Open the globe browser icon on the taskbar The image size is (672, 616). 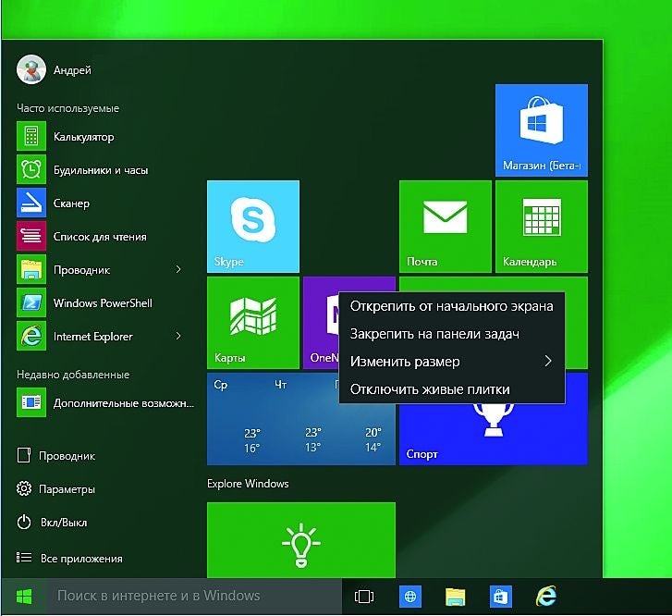click(x=410, y=597)
